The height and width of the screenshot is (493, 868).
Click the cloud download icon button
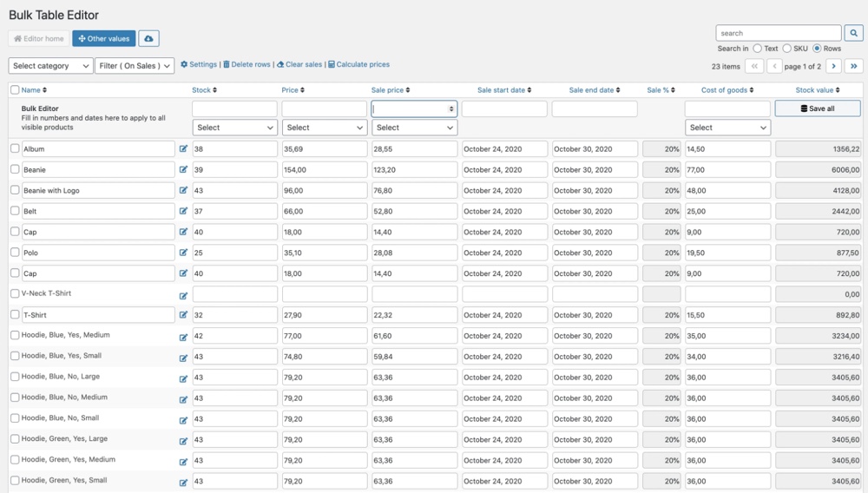148,38
